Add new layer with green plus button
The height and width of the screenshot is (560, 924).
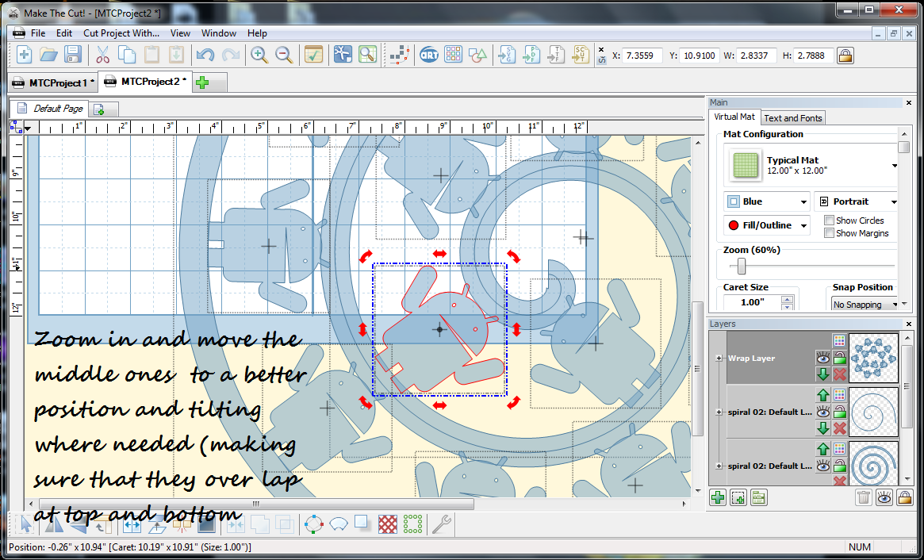pos(718,497)
